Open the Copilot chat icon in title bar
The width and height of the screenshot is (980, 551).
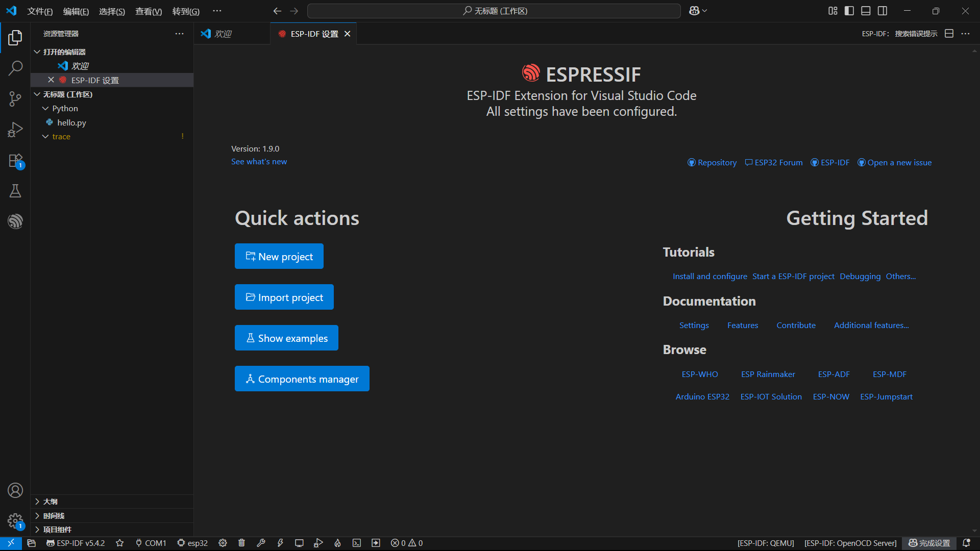tap(694, 11)
